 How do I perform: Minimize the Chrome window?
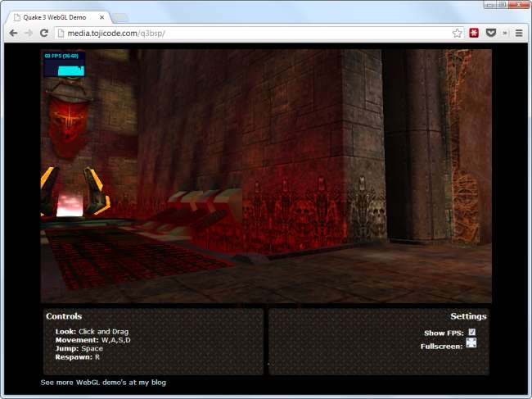pos(490,4)
